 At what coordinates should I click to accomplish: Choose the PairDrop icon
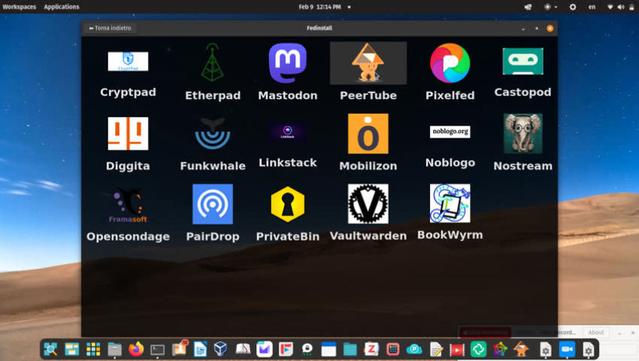coord(212,204)
